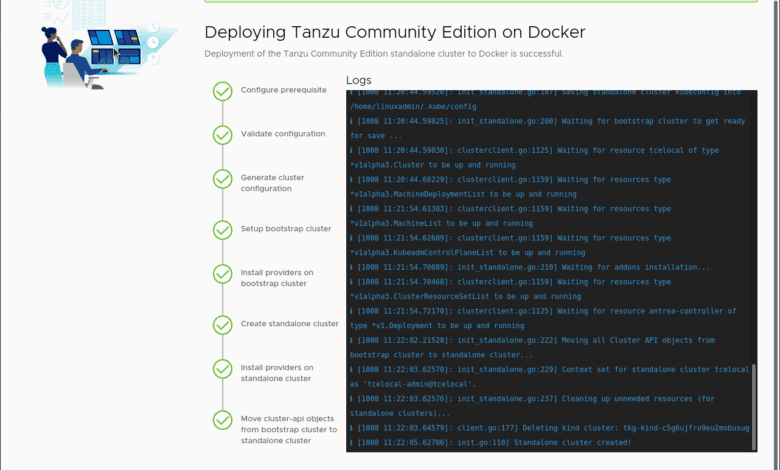Click 'Waiting for bootstrap cluster to get ready' log line
The width and height of the screenshot is (780, 470).
[x=547, y=128]
